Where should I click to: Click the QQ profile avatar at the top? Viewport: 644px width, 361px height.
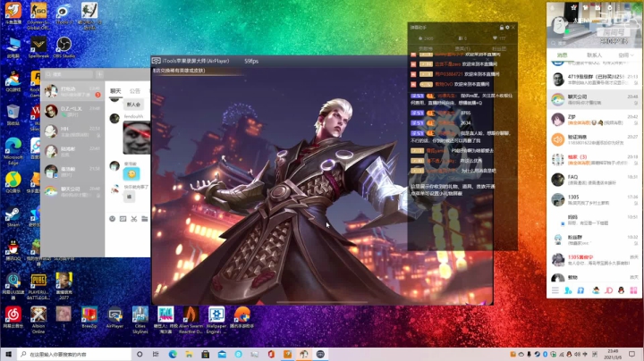559,25
